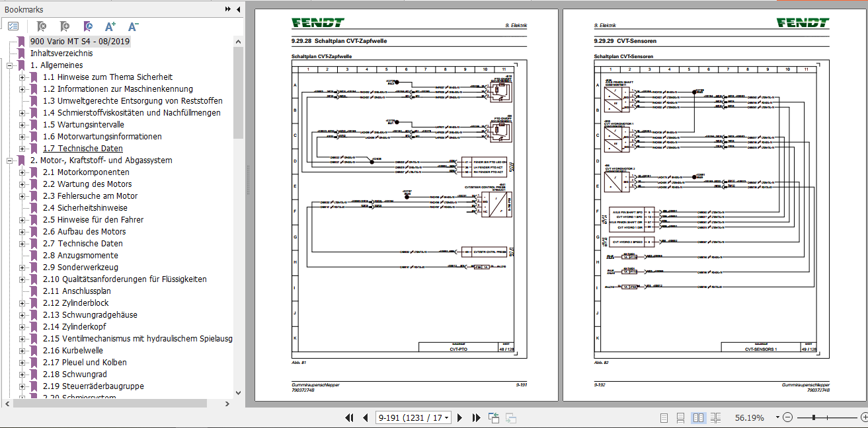The image size is (868, 428).
Task: Click the bookmarks panel vertical scrollbar
Action: pos(239,92)
